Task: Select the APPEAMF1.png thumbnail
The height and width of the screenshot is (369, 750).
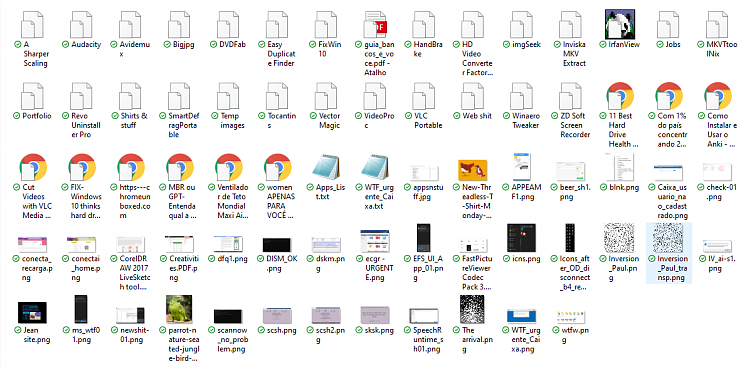Action: [x=522, y=168]
